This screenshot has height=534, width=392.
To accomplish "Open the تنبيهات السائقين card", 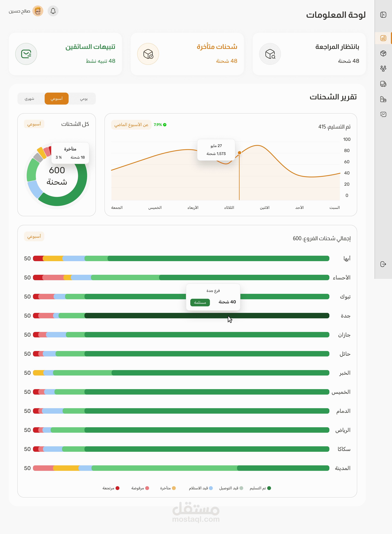I will click(x=65, y=54).
